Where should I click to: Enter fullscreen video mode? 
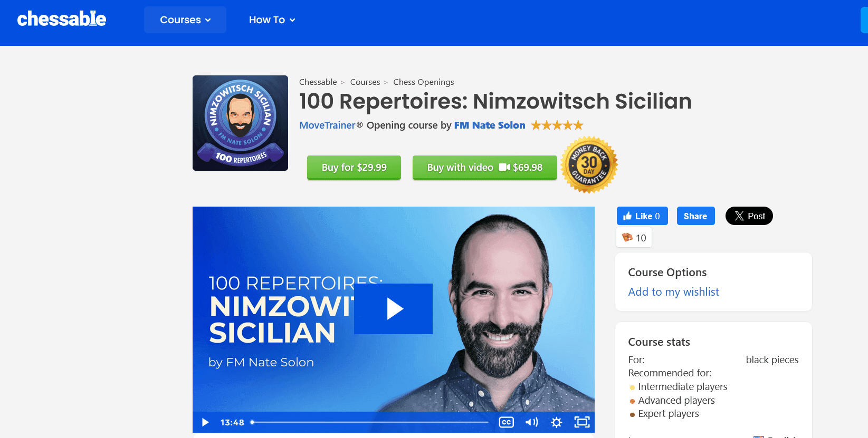click(581, 422)
